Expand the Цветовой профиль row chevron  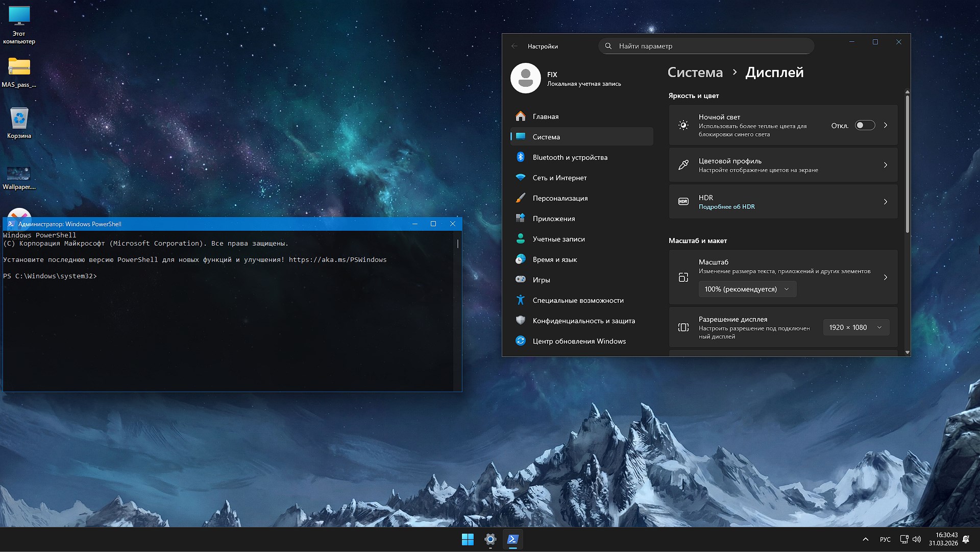(885, 165)
